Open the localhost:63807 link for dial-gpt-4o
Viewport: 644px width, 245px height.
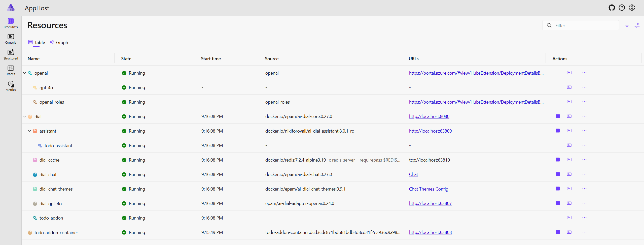point(430,203)
